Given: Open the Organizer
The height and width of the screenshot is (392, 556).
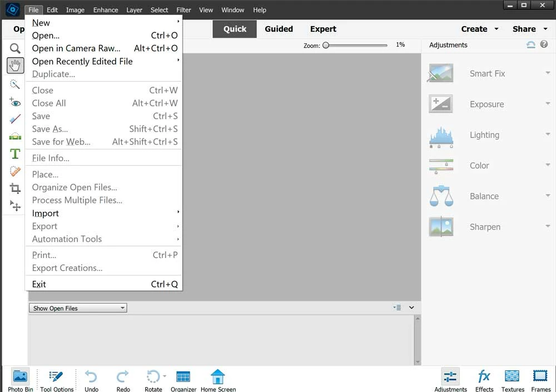Looking at the screenshot, I should (183, 380).
